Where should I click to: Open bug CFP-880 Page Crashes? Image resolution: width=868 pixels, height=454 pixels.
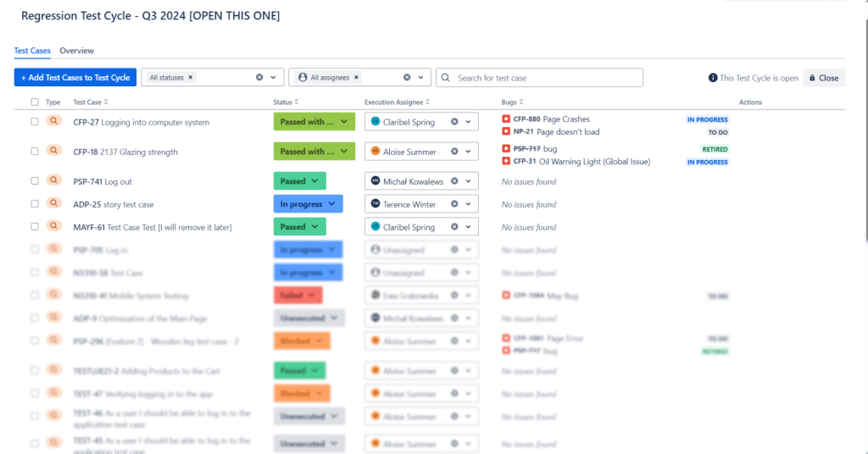551,119
